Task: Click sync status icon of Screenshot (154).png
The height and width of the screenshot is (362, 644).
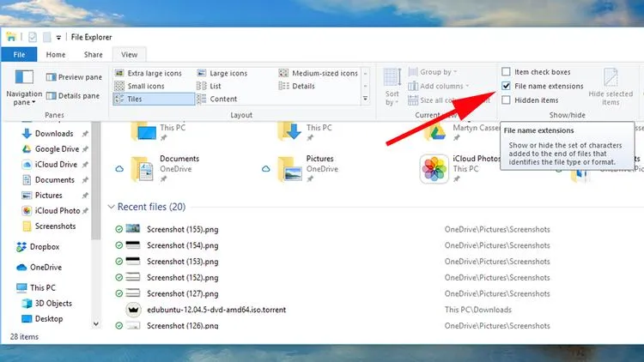Action: click(118, 245)
